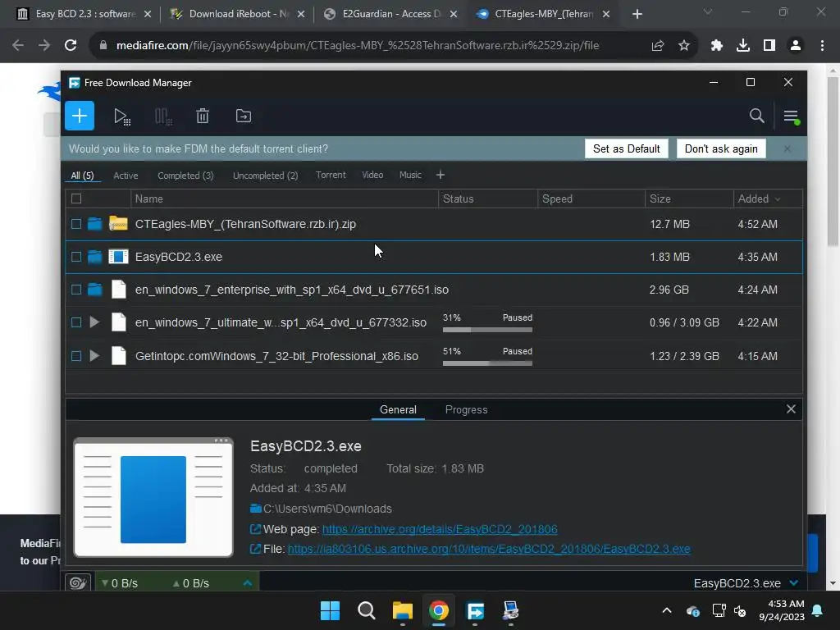840x630 pixels.
Task: Toggle snail speed-limit mode icon
Action: tap(78, 583)
